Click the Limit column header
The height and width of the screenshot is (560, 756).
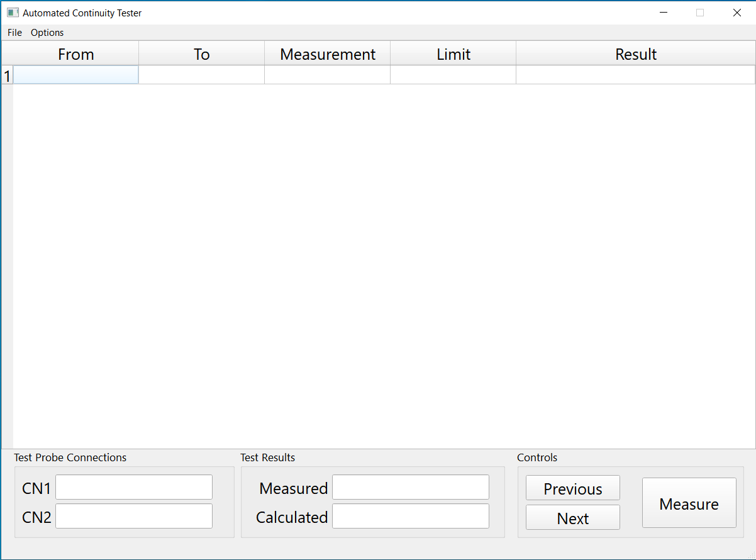click(x=453, y=54)
